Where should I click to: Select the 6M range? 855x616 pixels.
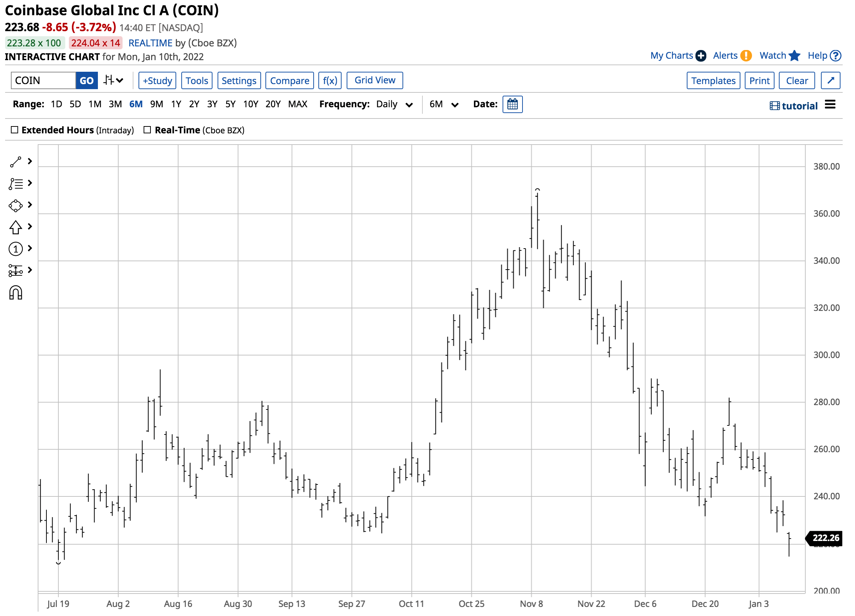coord(136,104)
